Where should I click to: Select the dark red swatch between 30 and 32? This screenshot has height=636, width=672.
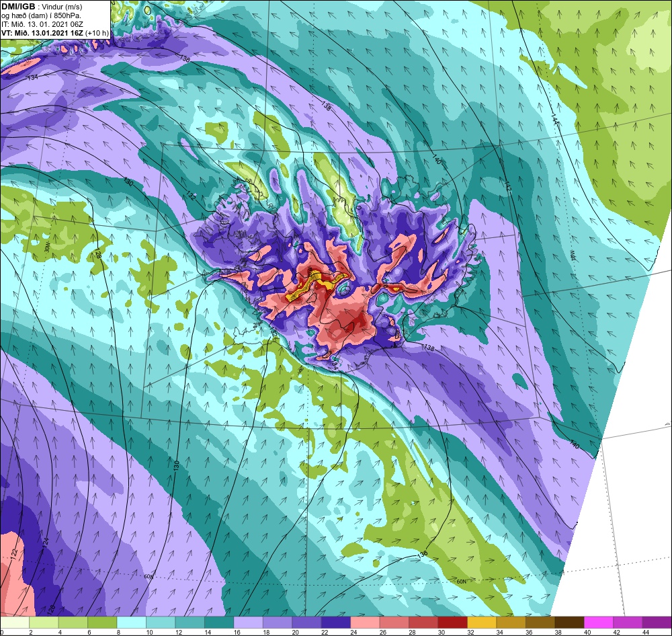tap(452, 623)
